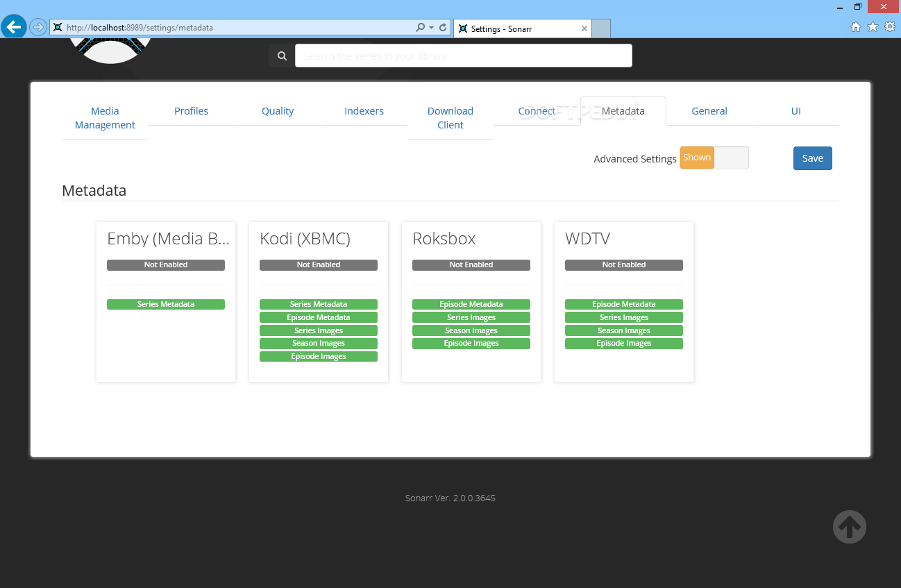Click Emby's Series Metadata label
901x588 pixels.
point(166,304)
